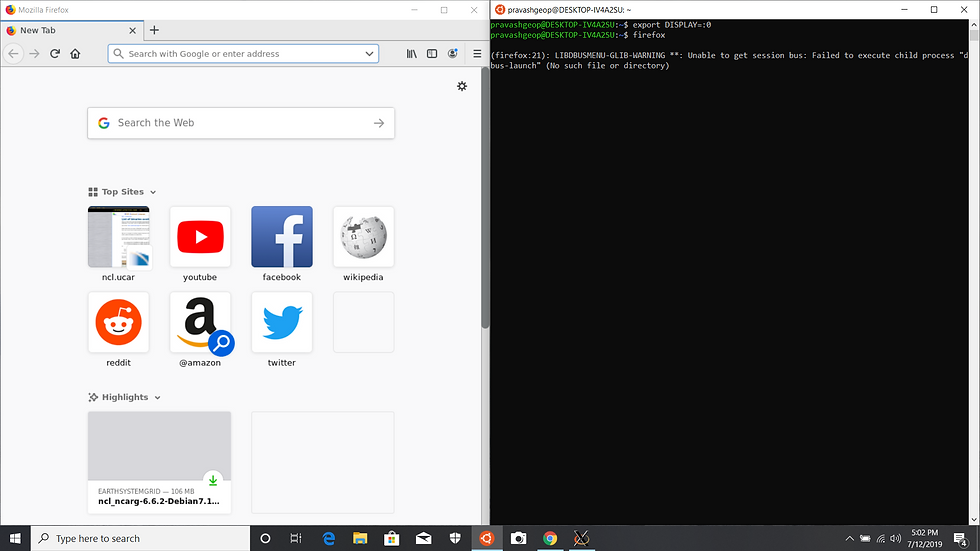Reload the current Firefox page
Image resolution: width=980 pixels, height=551 pixels.
pos(55,54)
